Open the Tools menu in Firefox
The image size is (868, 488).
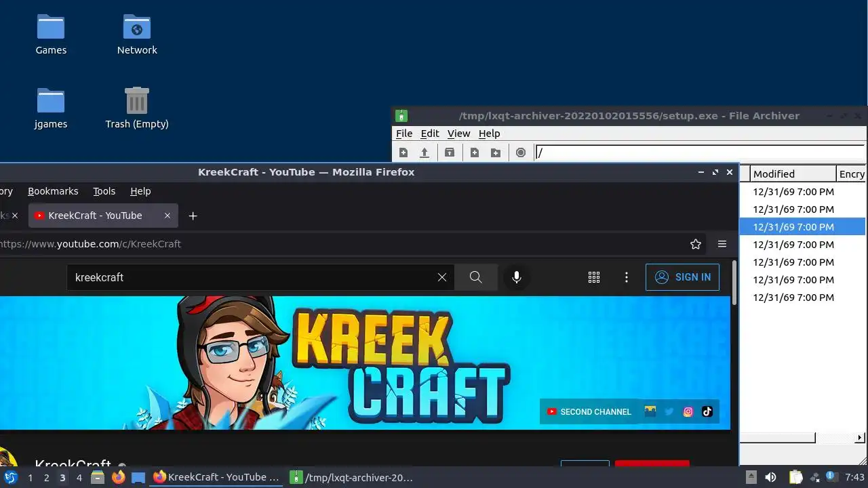click(104, 191)
